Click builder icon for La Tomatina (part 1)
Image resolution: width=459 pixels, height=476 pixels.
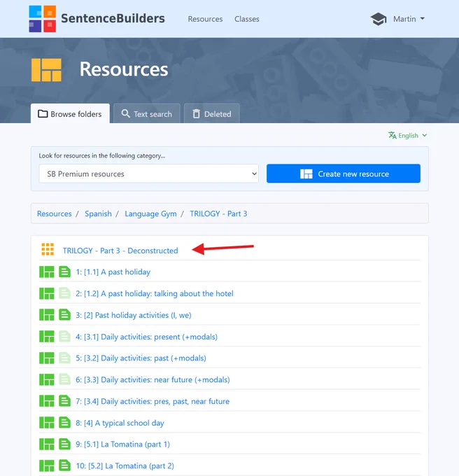pos(47,444)
